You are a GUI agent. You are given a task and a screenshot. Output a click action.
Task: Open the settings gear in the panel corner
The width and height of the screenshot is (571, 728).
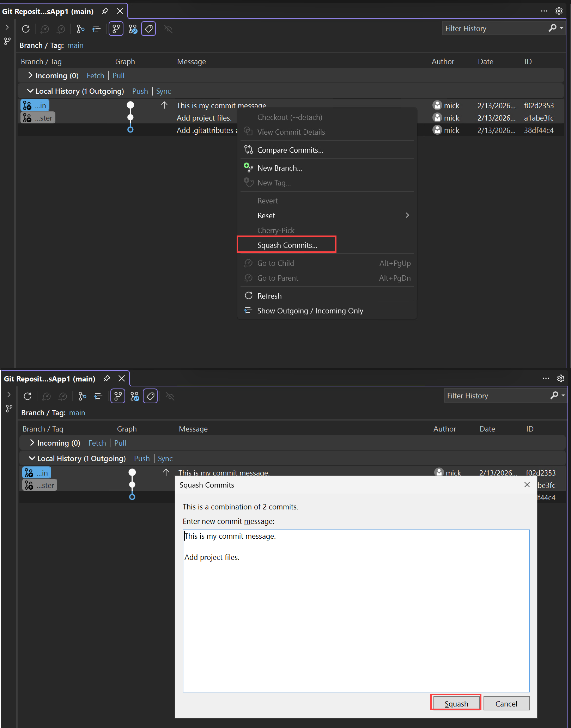[559, 11]
